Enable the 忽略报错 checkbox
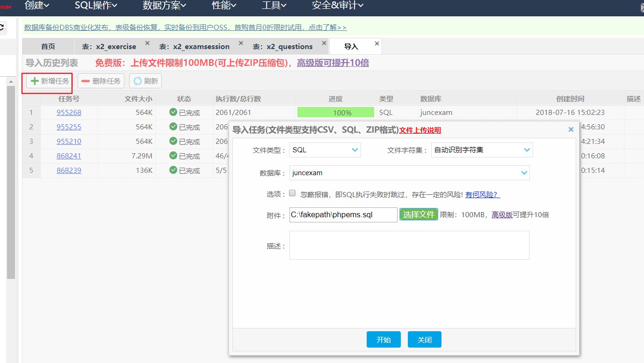Screen dimensions: 644x363 292,193
